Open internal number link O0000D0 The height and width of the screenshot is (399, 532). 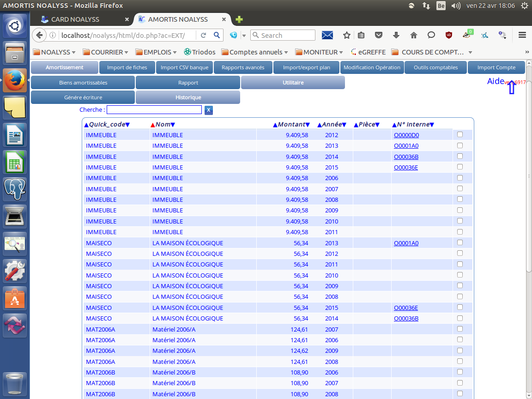pyautogui.click(x=406, y=135)
